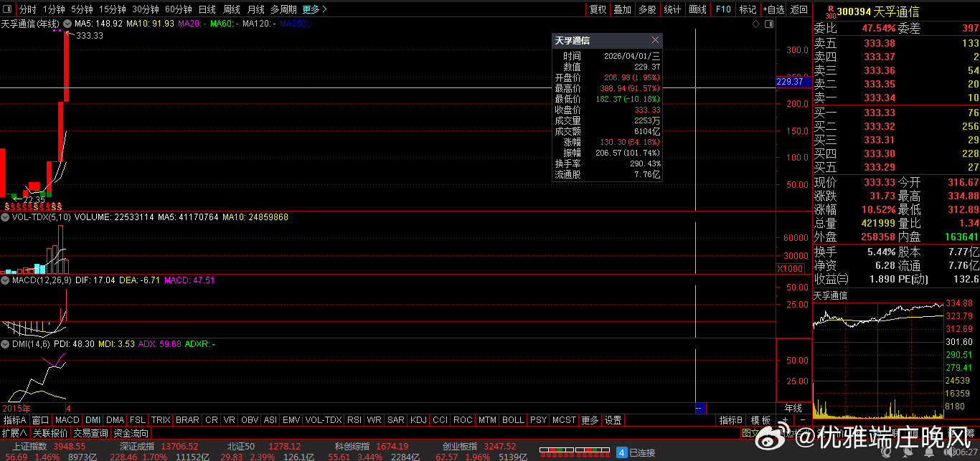Viewport: 980px width, 461px height.
Task: Open the VOL-TDX indicator options circle icon
Action: [x=6, y=217]
